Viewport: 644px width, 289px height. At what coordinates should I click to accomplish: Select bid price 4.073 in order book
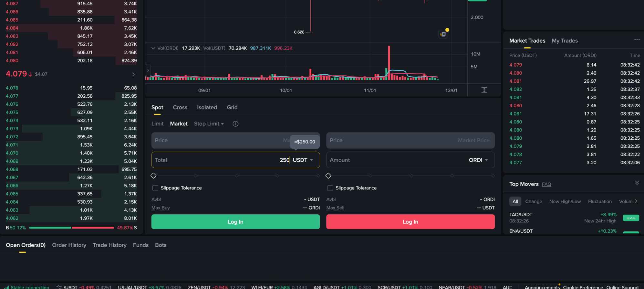coord(12,129)
